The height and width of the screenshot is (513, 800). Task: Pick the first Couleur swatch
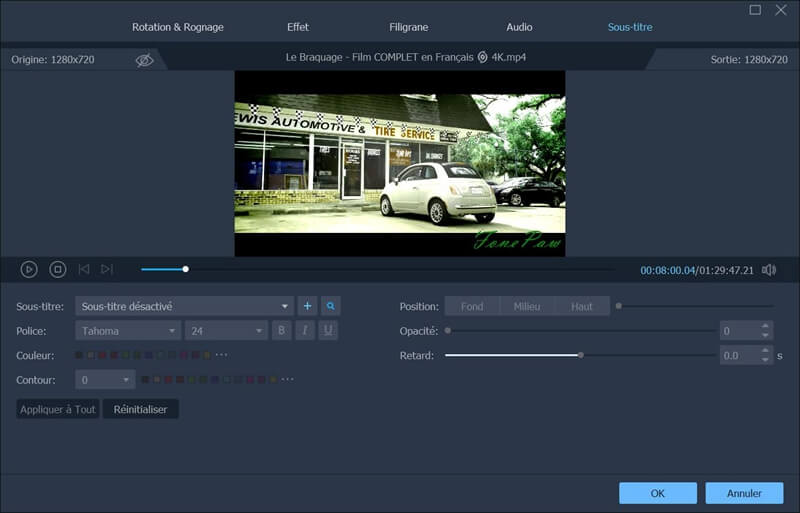[x=79, y=355]
